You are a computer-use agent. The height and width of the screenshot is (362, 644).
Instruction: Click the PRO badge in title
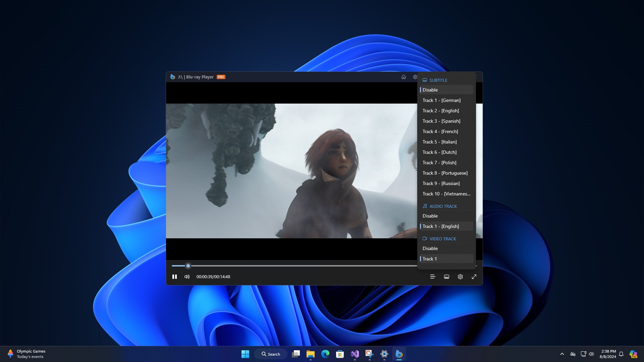[221, 77]
